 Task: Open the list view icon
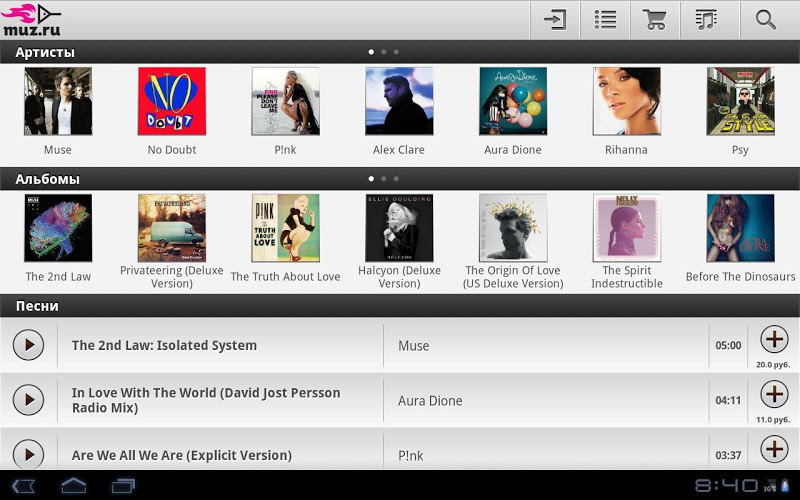tap(605, 20)
